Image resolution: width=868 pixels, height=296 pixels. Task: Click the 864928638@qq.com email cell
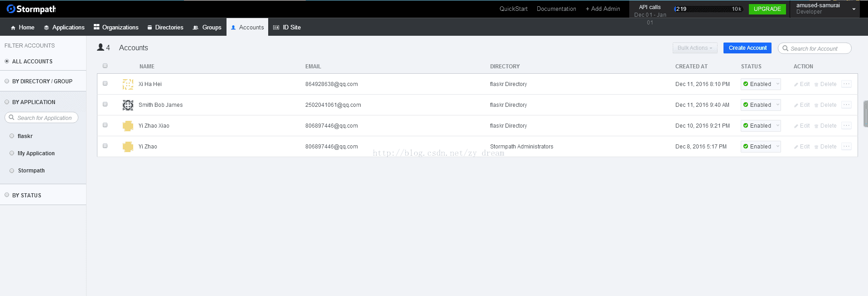pyautogui.click(x=332, y=84)
